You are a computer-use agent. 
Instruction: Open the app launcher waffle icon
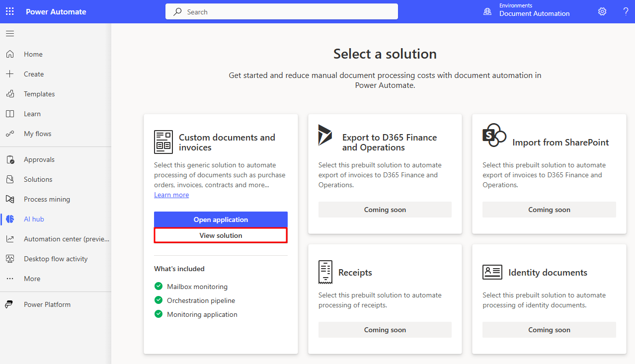[x=10, y=11]
